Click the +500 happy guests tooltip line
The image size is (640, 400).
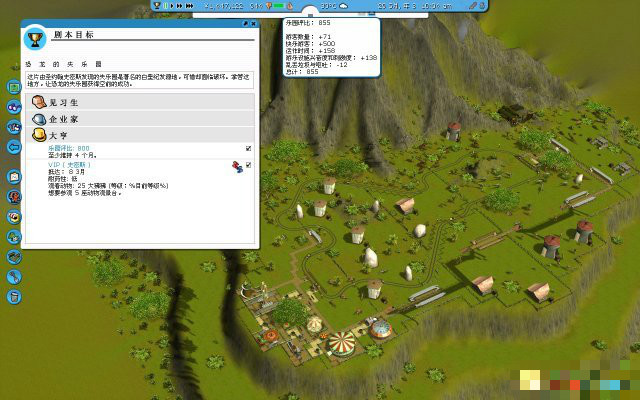coord(310,44)
